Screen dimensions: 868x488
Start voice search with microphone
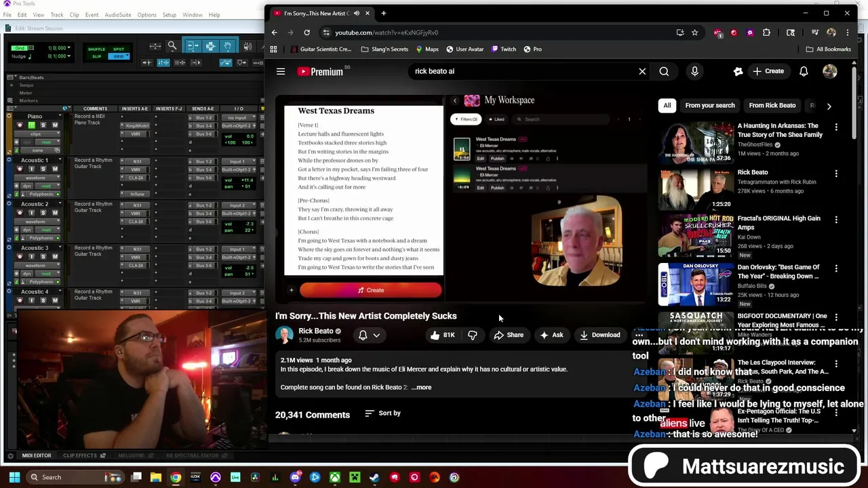694,71
